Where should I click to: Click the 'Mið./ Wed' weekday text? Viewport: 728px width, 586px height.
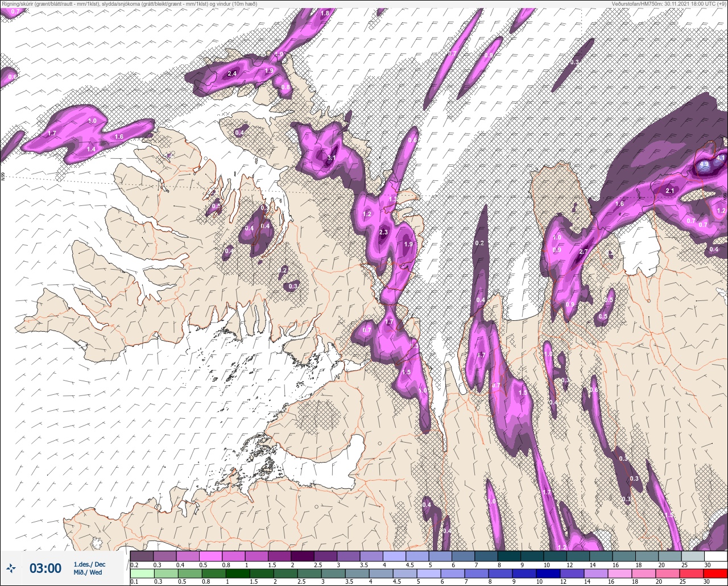click(x=88, y=572)
